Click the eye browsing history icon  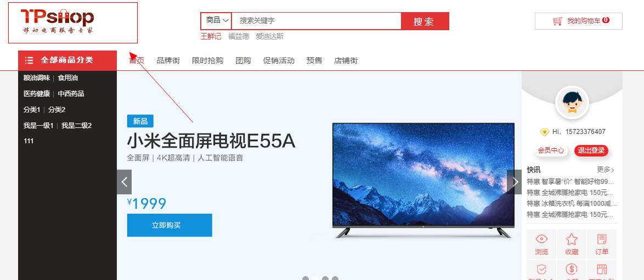(x=542, y=239)
